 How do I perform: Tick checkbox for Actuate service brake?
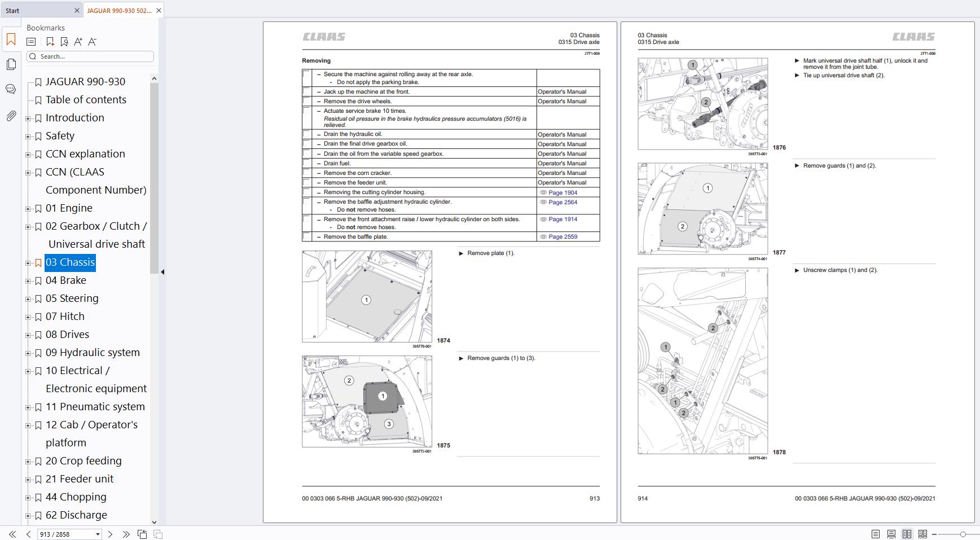[306, 111]
